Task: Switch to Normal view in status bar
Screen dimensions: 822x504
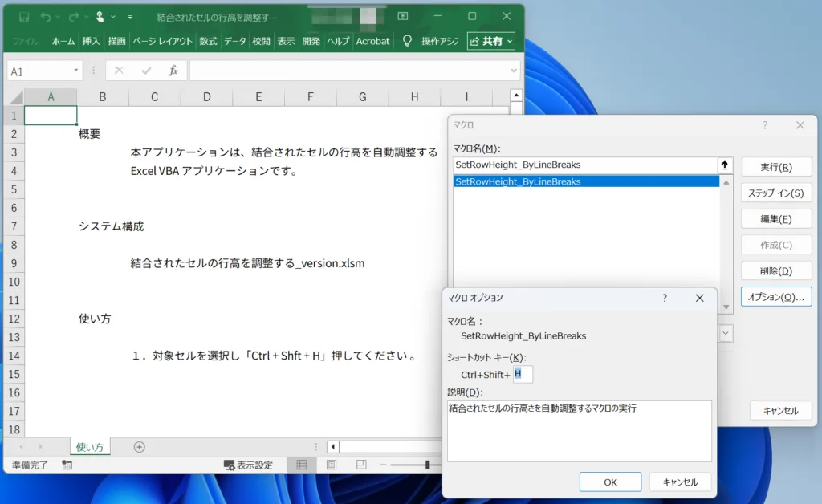Action: click(x=302, y=465)
